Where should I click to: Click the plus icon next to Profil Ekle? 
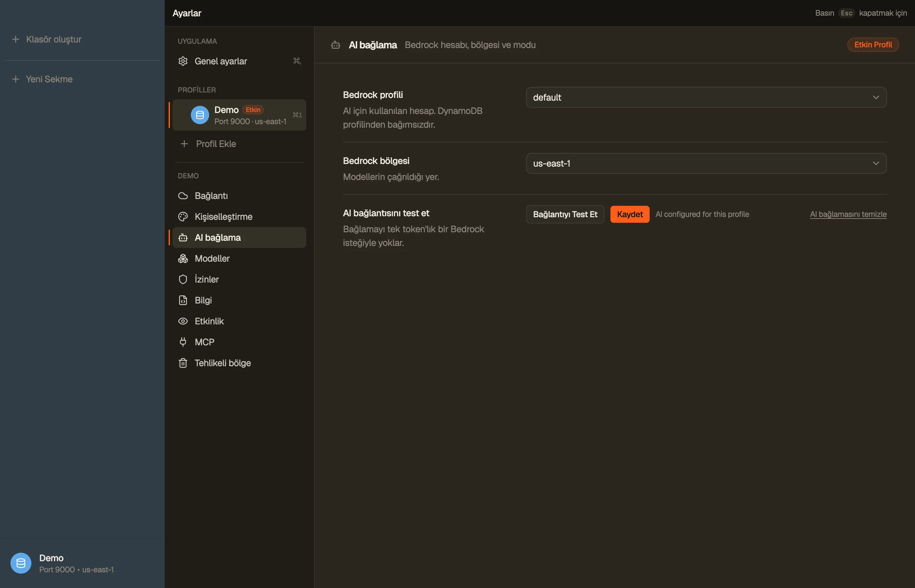tap(184, 144)
